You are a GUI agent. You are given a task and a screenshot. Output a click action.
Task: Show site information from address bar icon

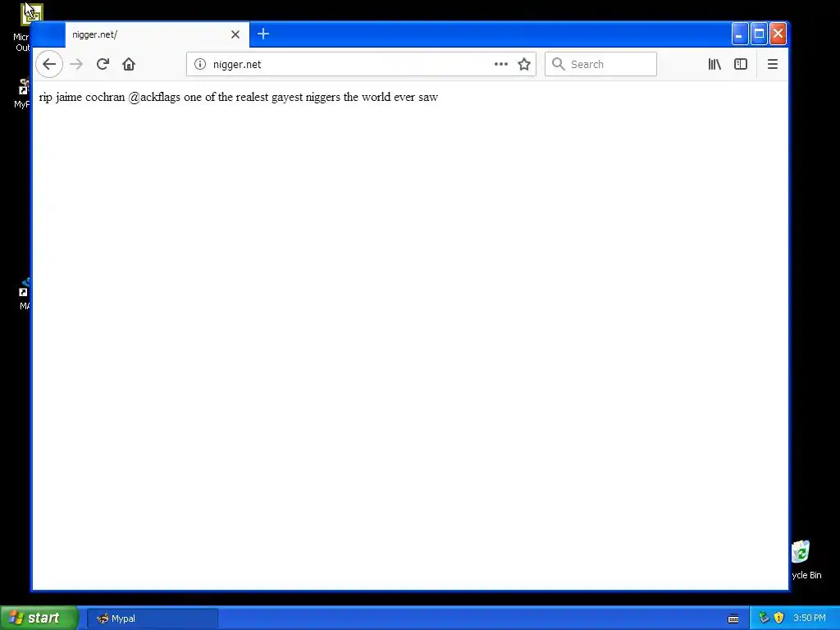[200, 64]
